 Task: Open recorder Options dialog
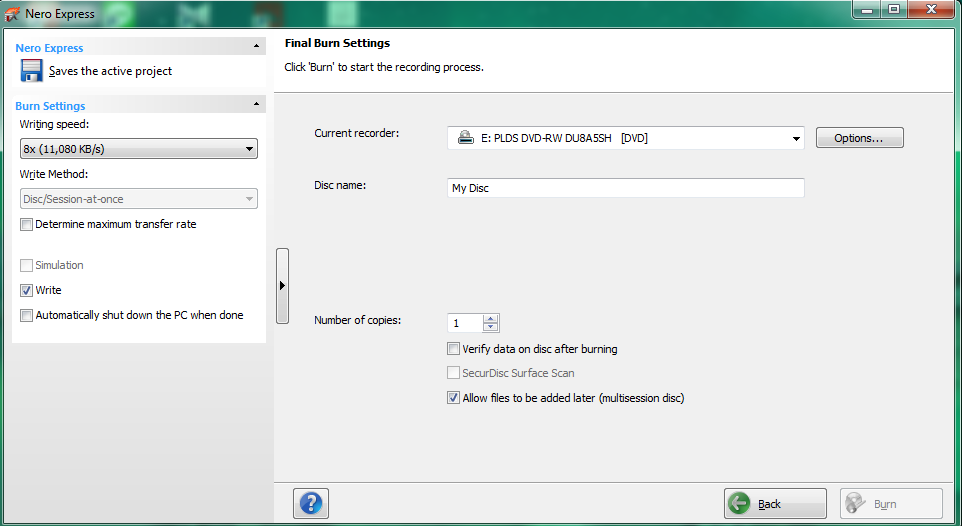[859, 138]
